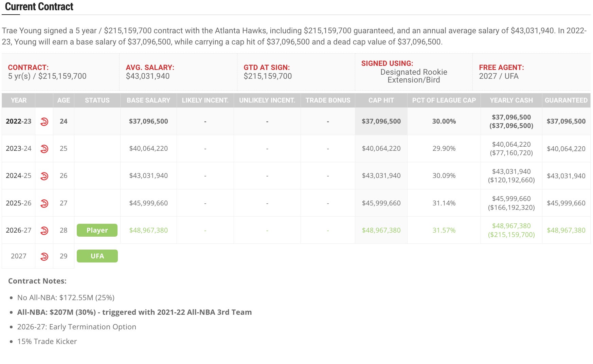Click the BASE SALARY column header
This screenshot has width=593, height=364.
pos(148,100)
